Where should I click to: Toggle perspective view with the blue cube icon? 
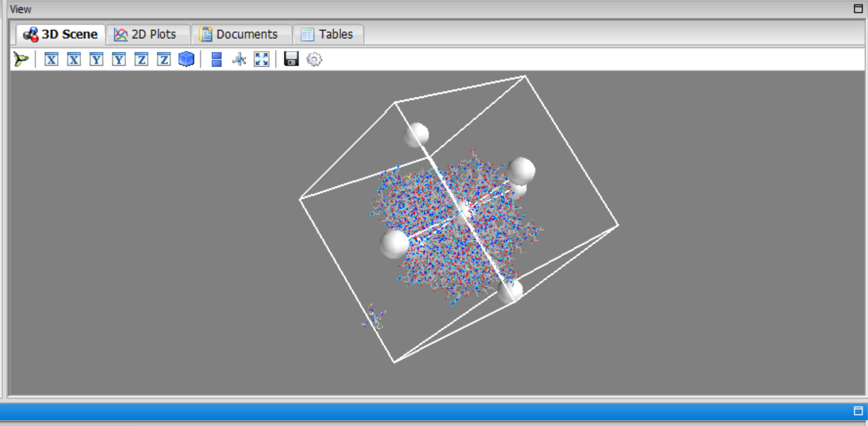tap(187, 60)
